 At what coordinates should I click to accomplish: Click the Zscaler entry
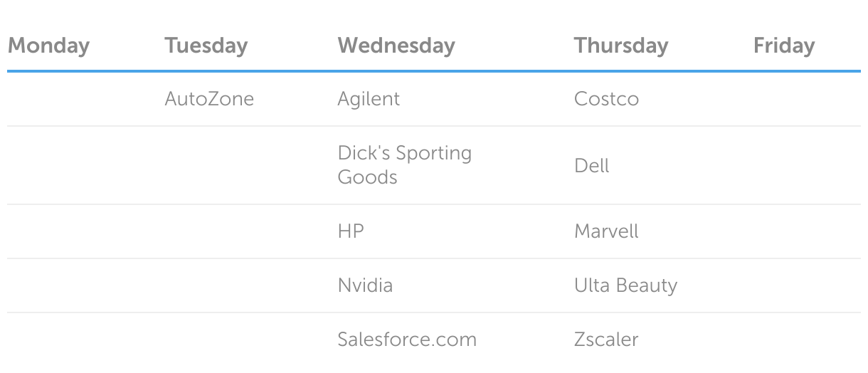606,340
